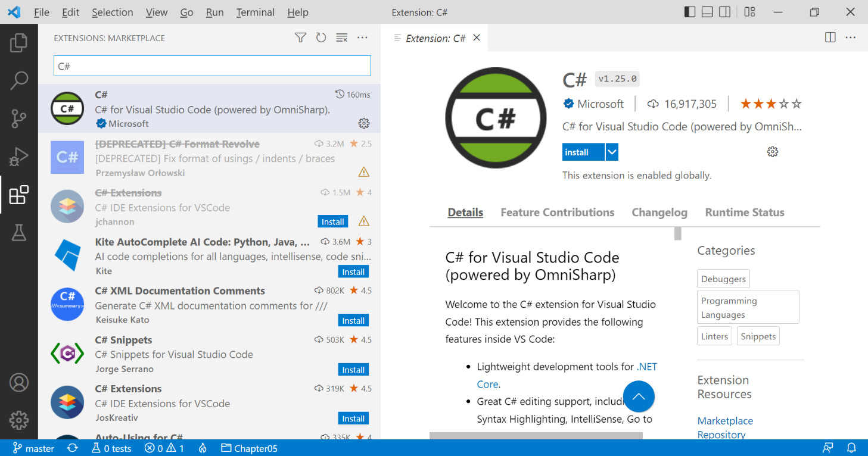Select the Extensions view icon
The width and height of the screenshot is (868, 456).
point(19,195)
